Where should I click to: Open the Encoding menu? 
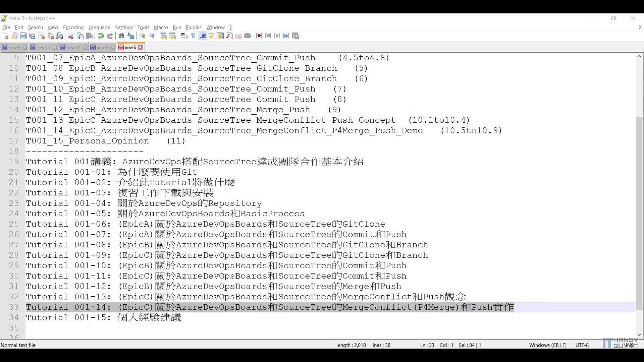tap(73, 27)
